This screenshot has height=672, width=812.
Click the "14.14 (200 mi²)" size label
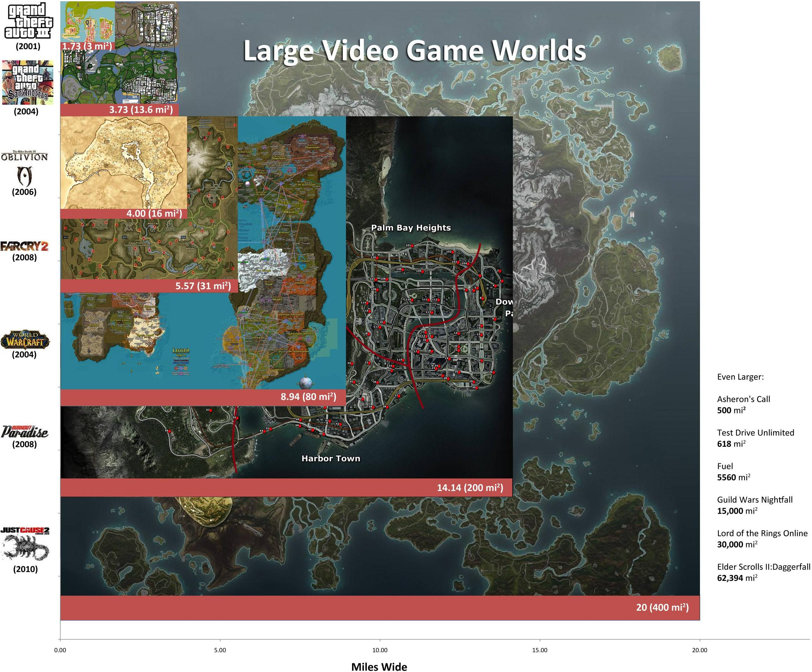470,487
